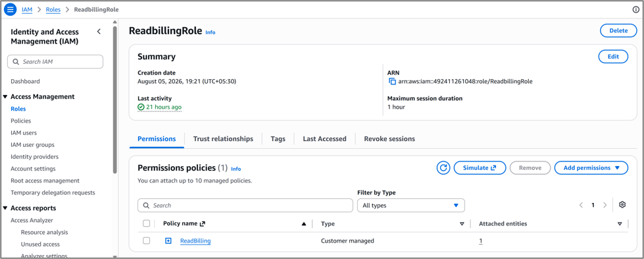Expand the ReadBilling policy row plus icon

pyautogui.click(x=168, y=241)
